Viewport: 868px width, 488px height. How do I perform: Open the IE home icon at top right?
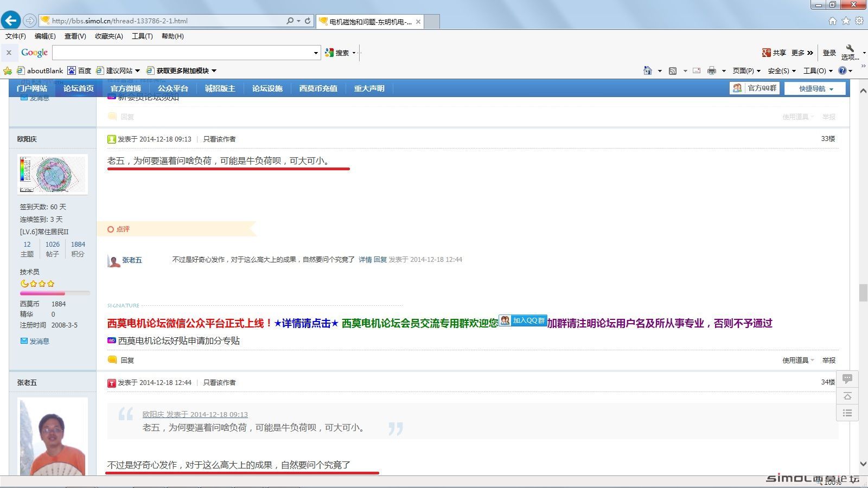(833, 21)
